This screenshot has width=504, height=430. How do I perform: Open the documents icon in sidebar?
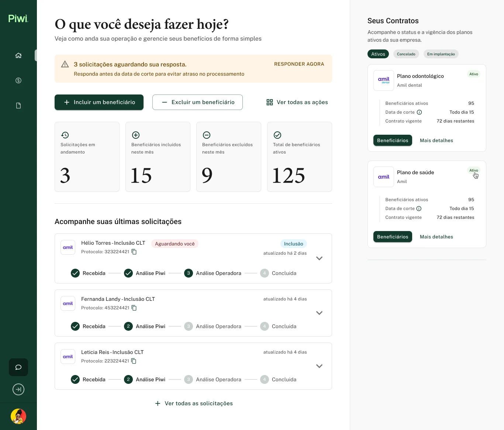tap(18, 106)
